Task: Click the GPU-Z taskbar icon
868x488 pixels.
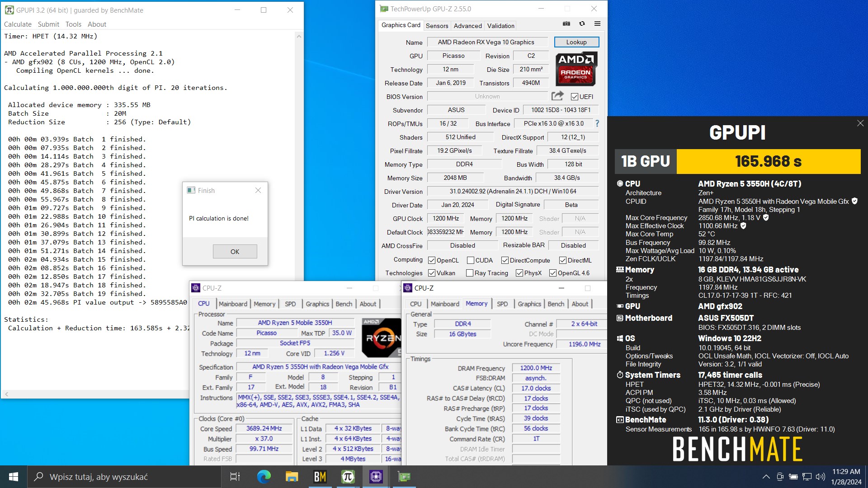Action: [x=404, y=477]
